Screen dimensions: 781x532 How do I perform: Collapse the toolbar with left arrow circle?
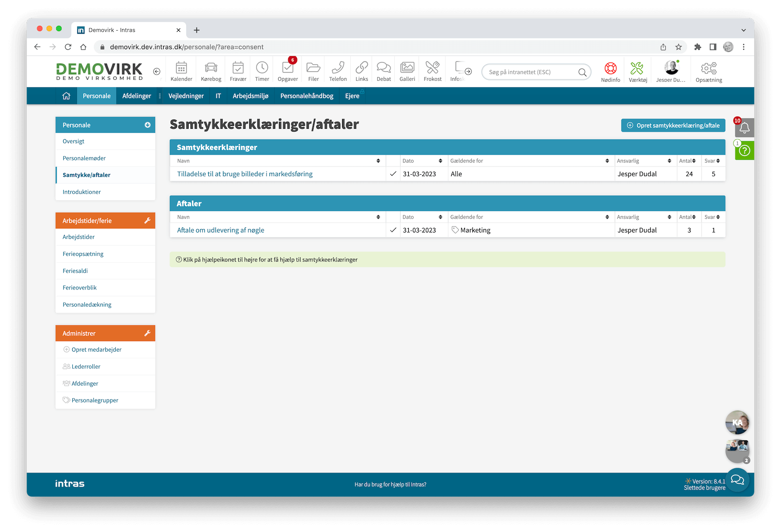(156, 71)
